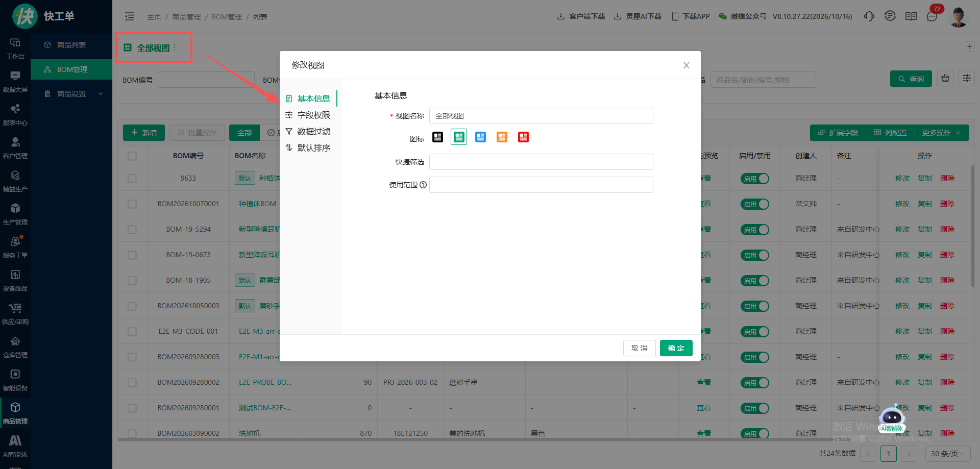Switch to 默认排序 tab in dialog
Viewport: 980px width, 469px height.
[308, 147]
